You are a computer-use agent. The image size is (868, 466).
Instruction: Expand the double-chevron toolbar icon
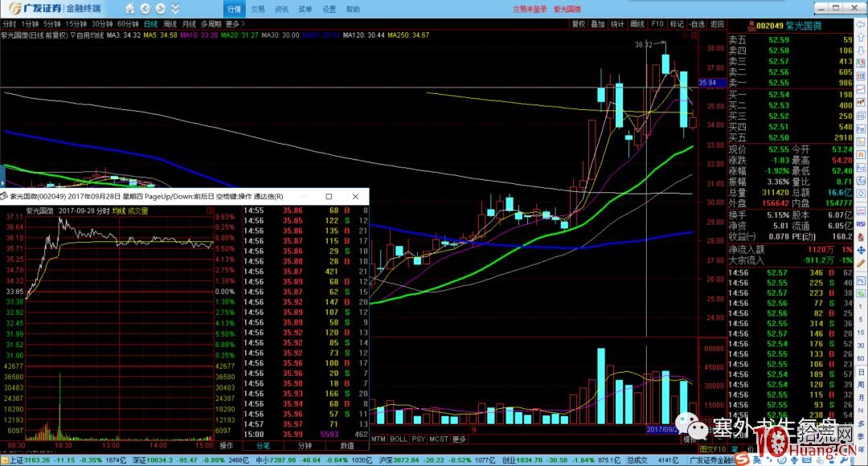coord(175,9)
